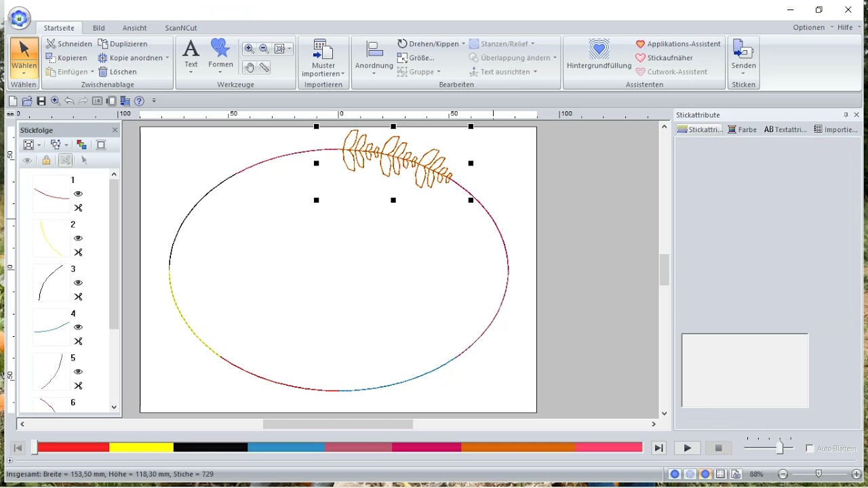Image resolution: width=868 pixels, height=488 pixels.
Task: Launch the Stickaufnäher assistant
Action: [x=664, y=58]
